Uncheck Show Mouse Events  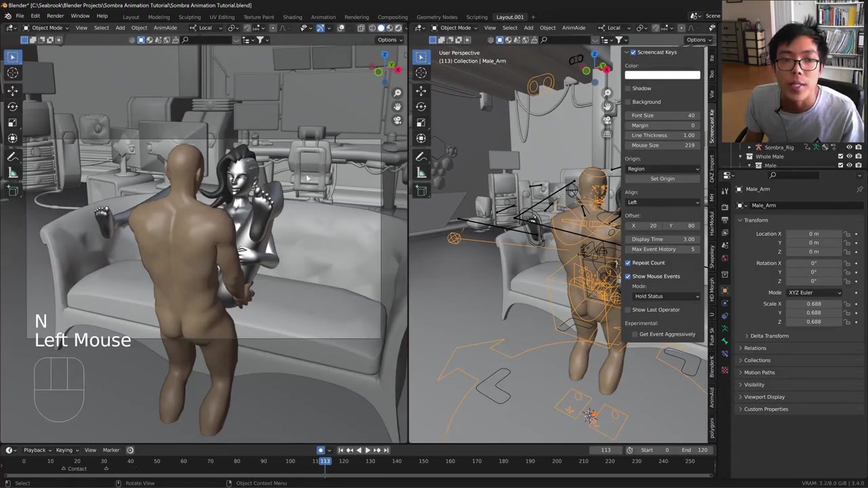tap(628, 277)
